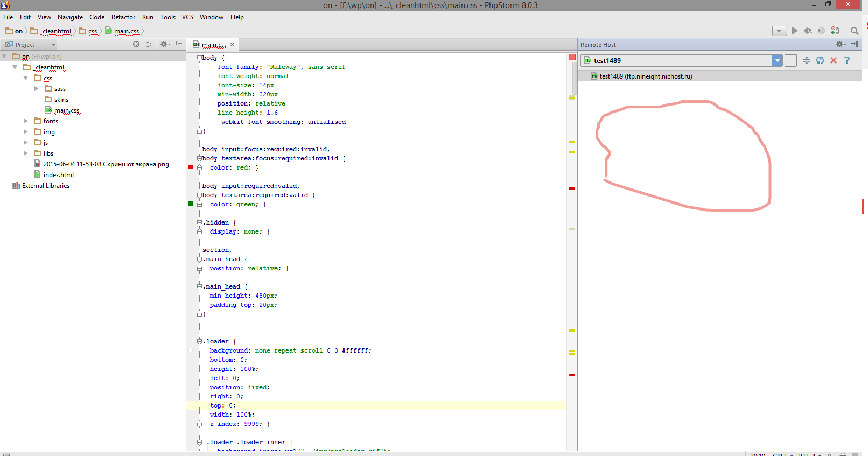Image resolution: width=868 pixels, height=456 pixels.
Task: Click the 'on' breadcrumb in navigation bar
Action: tap(15, 31)
